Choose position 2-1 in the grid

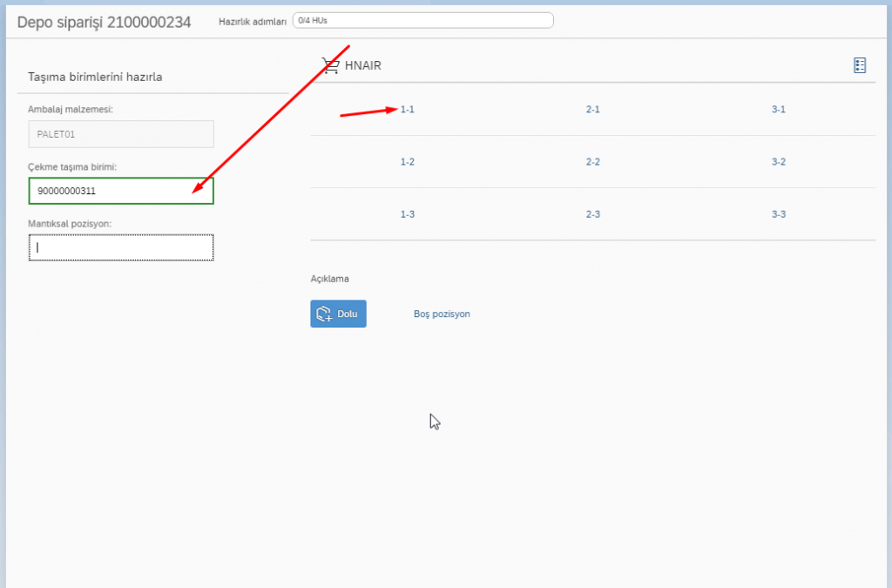tap(593, 110)
